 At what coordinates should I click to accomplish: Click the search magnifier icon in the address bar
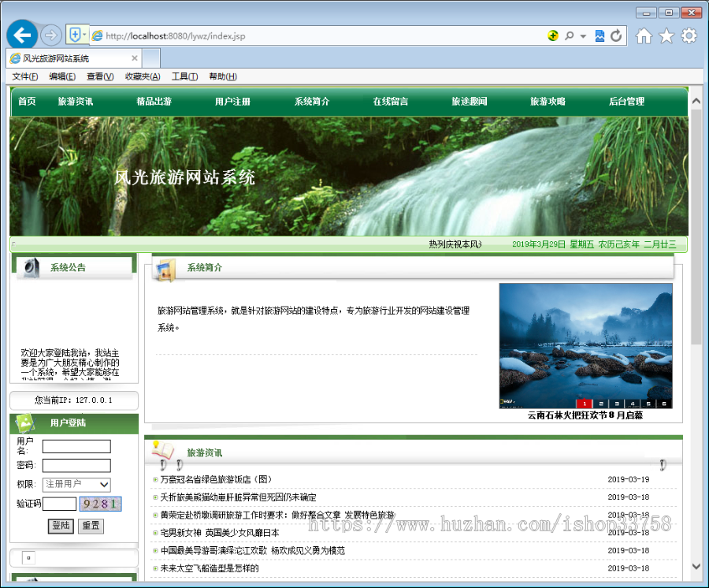pos(568,35)
